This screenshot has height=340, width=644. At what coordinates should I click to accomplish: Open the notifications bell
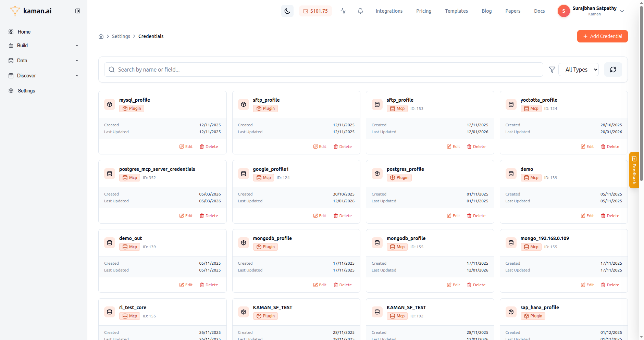pos(360,11)
